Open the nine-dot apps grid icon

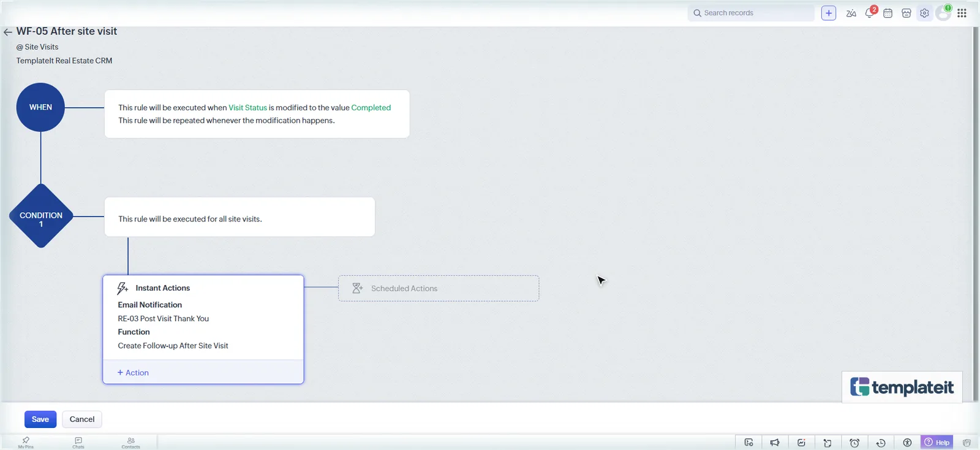point(962,13)
